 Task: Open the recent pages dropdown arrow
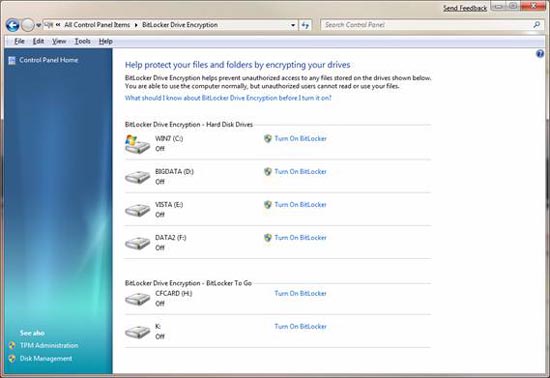(38, 25)
